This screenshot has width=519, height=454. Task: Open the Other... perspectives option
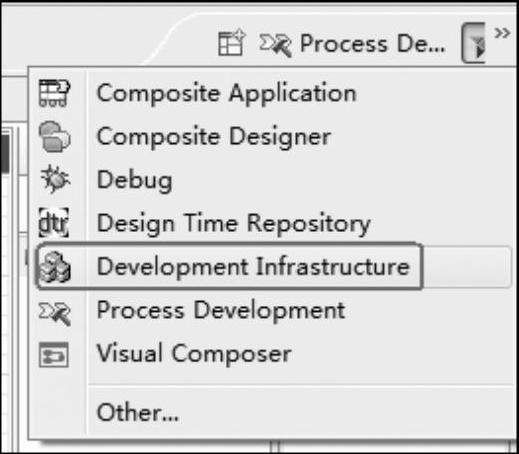(x=137, y=412)
